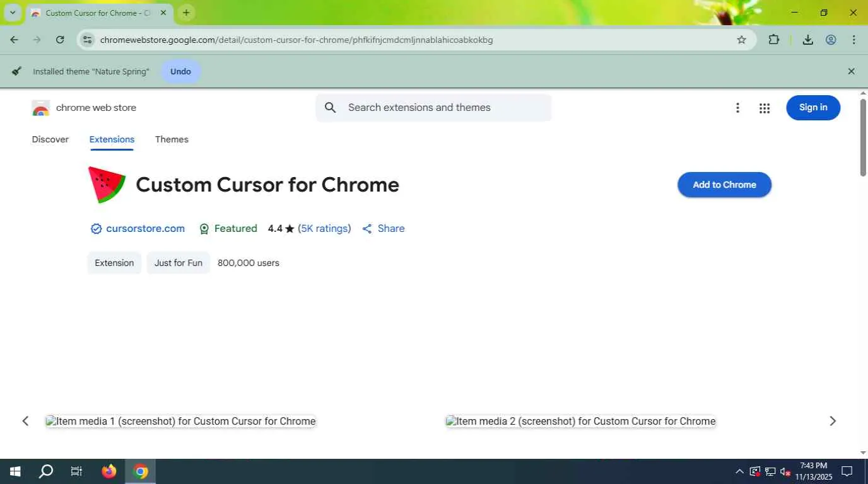Click the theme paintbrush icon in infobar
The width and height of the screenshot is (868, 484).
[17, 71]
